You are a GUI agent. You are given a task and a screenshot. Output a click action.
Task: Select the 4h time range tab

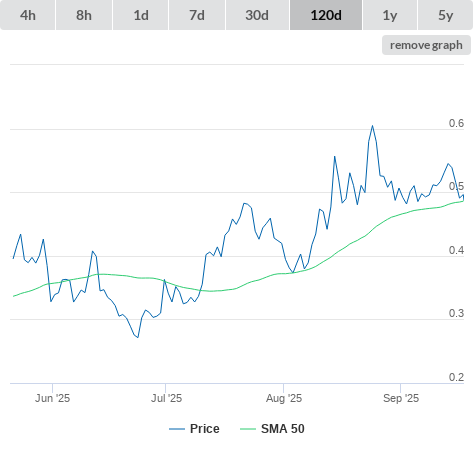click(x=28, y=15)
